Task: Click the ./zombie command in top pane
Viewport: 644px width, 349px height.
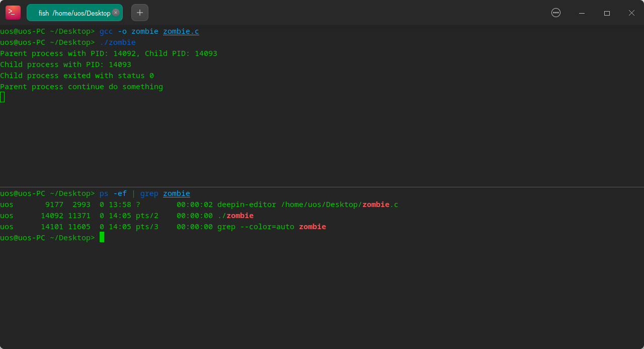Action: coord(117,42)
